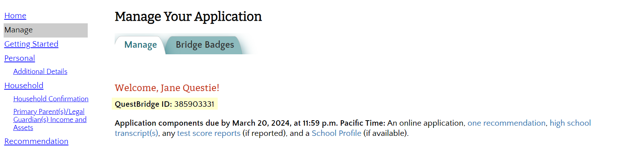Visit the Household Confirmation page

click(51, 99)
